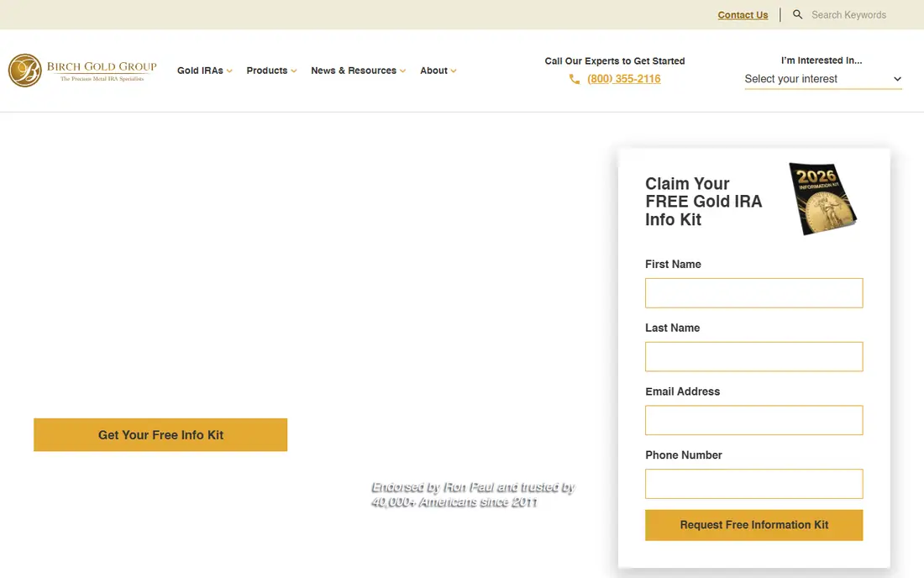
Task: Click the Claim Your FREE Gold IRA Info Kit heading
Action: 704,202
